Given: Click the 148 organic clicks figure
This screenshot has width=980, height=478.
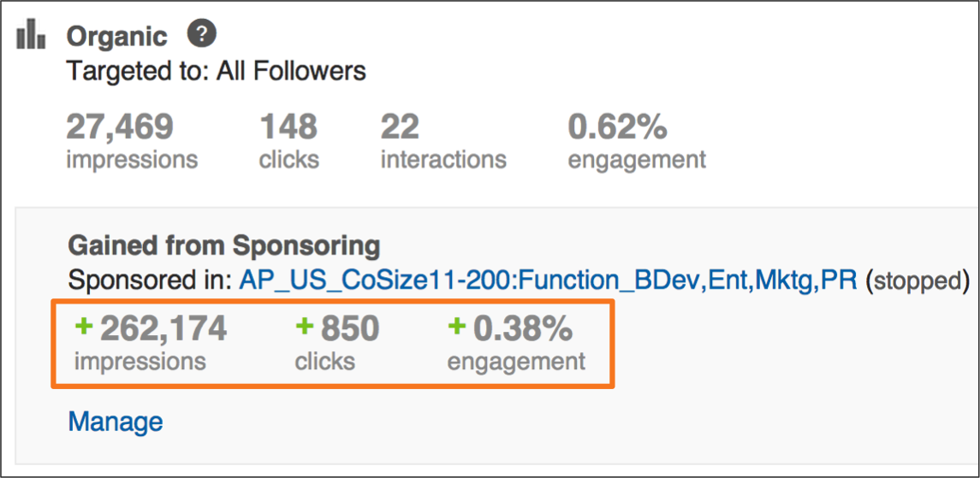Looking at the screenshot, I should 288,127.
